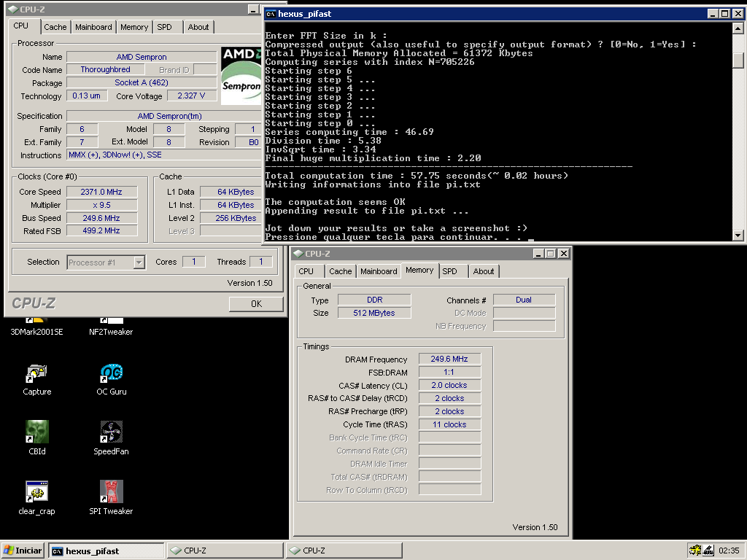The height and width of the screenshot is (560, 747).
Task: Open Mainboard tab in processor window
Action: pos(93,27)
